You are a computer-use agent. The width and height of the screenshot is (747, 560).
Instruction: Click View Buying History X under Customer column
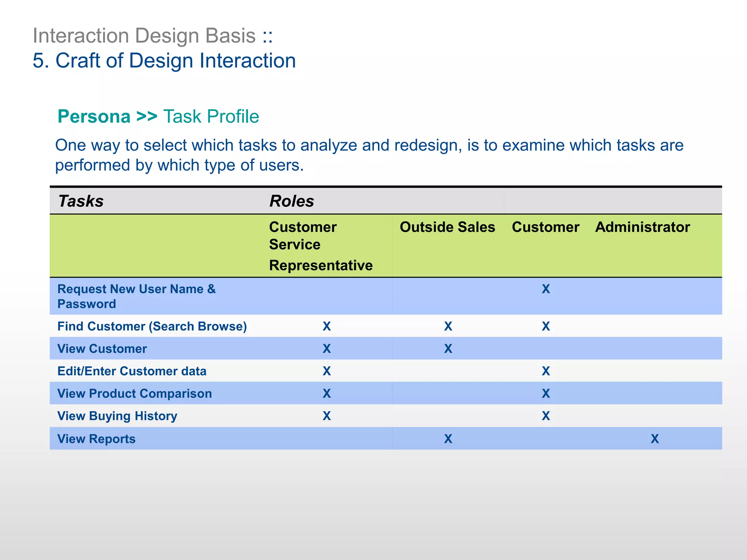click(546, 416)
